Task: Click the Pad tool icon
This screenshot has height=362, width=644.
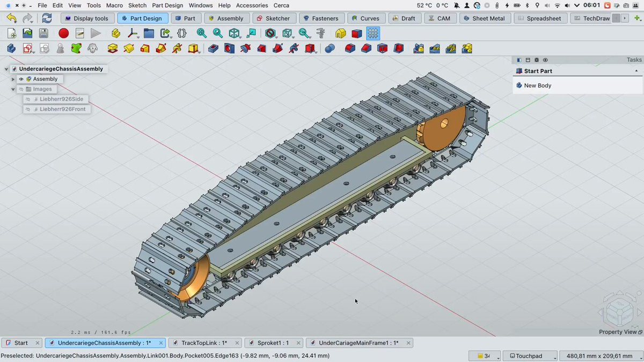Action: coord(112,48)
